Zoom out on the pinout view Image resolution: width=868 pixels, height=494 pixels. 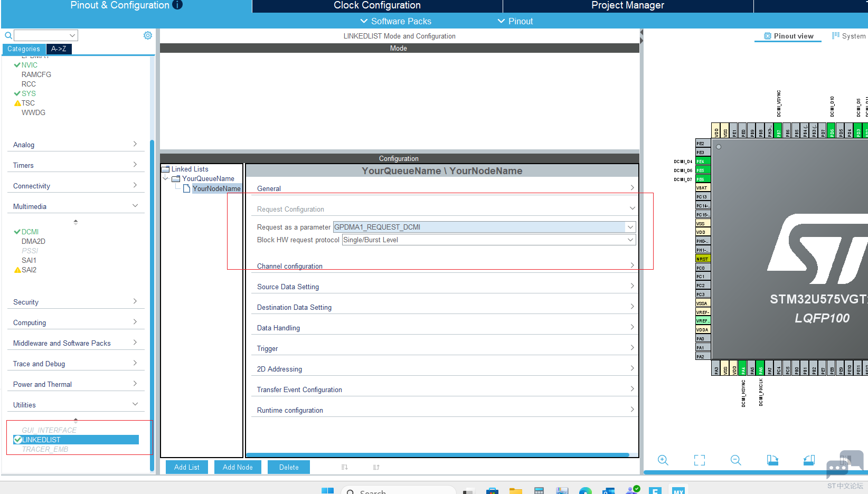(736, 460)
